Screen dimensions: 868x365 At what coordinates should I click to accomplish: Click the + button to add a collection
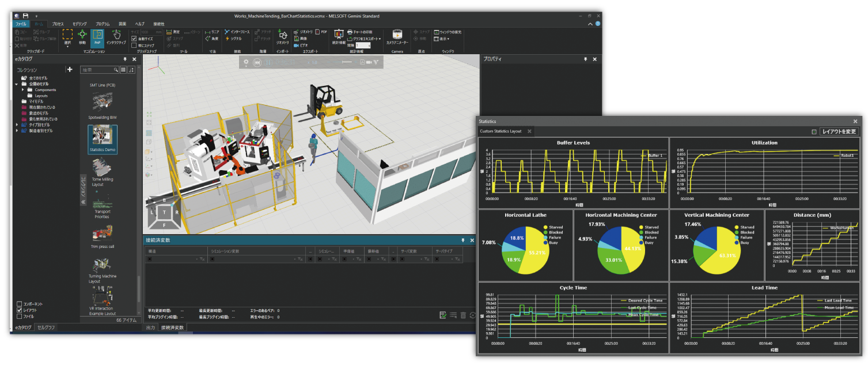[69, 70]
